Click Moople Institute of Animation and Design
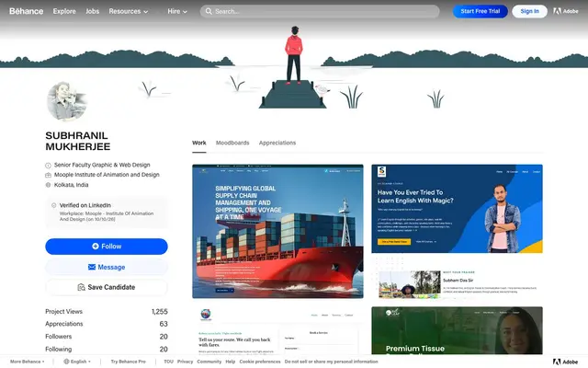 (x=107, y=175)
